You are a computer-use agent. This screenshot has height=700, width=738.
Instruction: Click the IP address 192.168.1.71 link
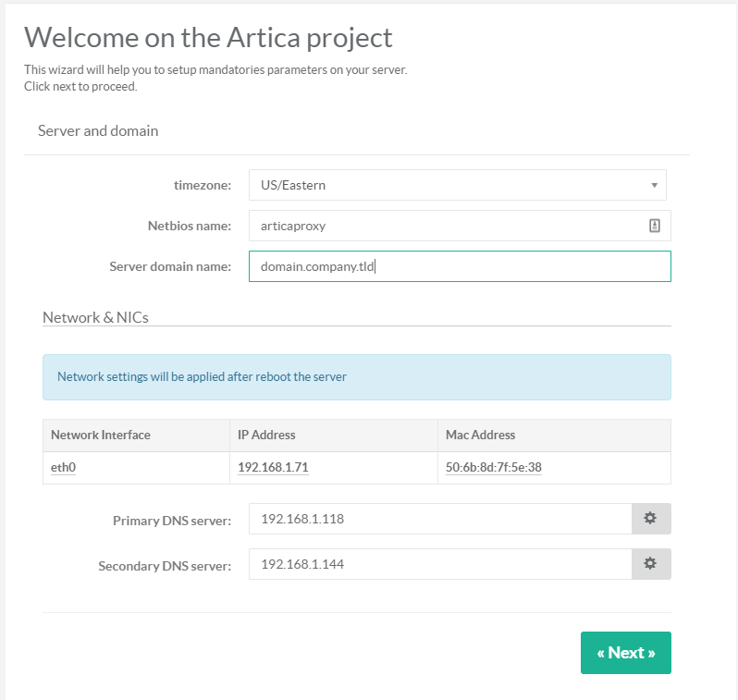point(273,468)
